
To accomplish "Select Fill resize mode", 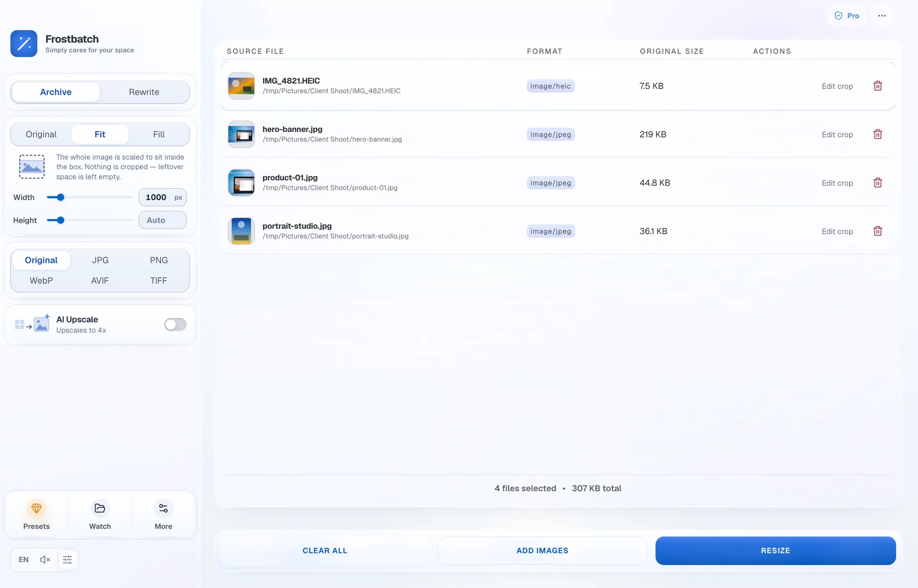I will (159, 134).
